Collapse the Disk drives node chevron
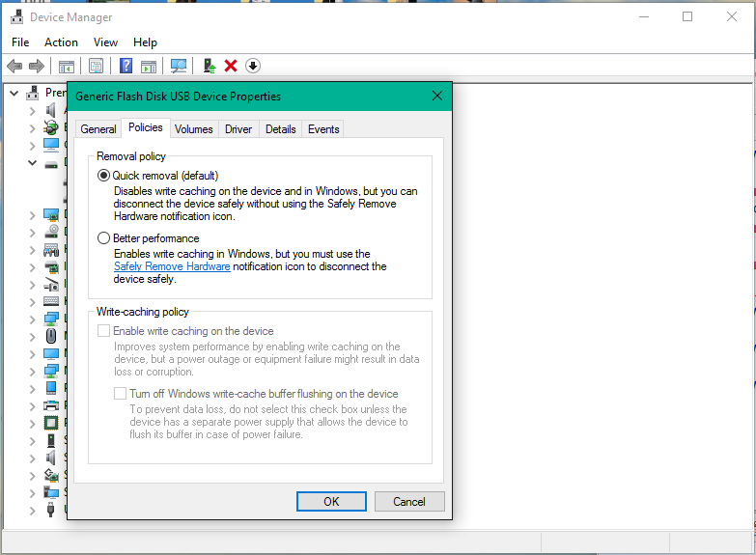This screenshot has height=555, width=756. 32,163
